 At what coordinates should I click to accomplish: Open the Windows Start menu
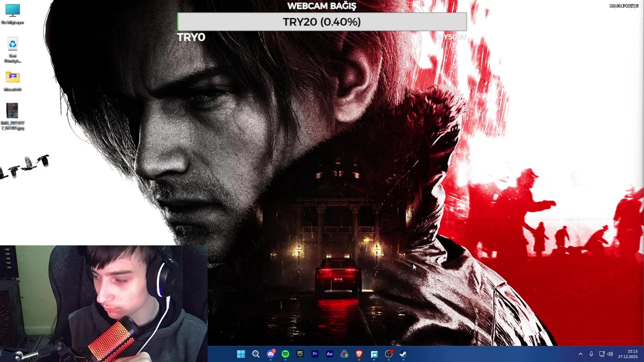(x=241, y=354)
